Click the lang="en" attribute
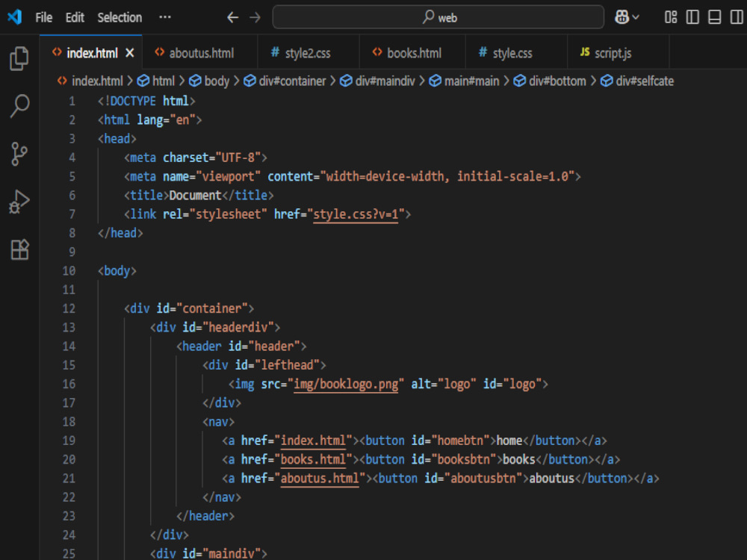 [167, 120]
